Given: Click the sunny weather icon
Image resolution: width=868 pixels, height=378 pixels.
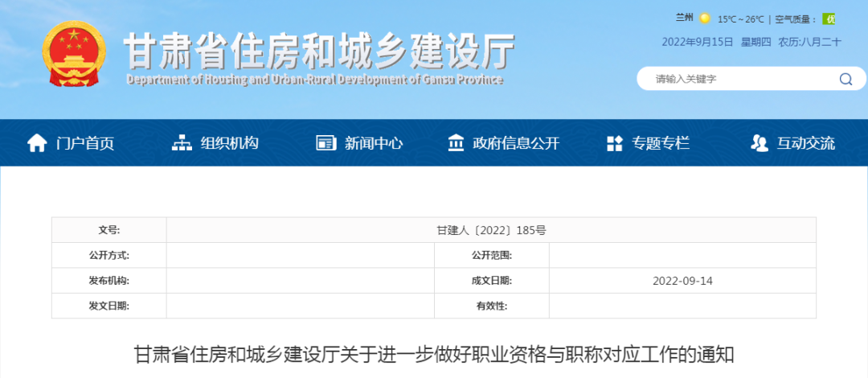Looking at the screenshot, I should 704,18.
